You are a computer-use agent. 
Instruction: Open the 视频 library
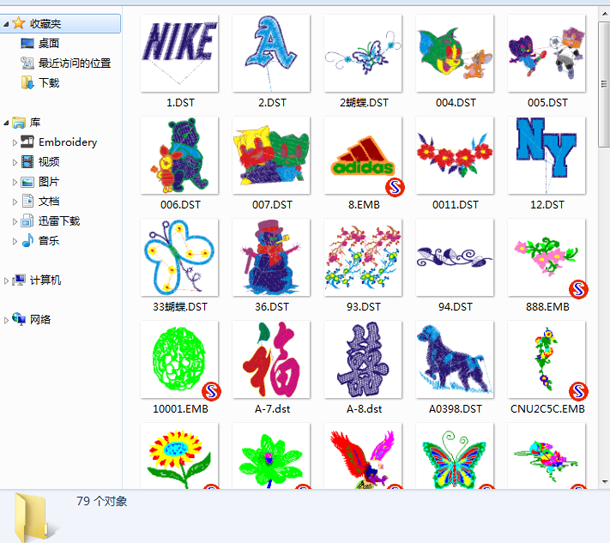click(49, 162)
